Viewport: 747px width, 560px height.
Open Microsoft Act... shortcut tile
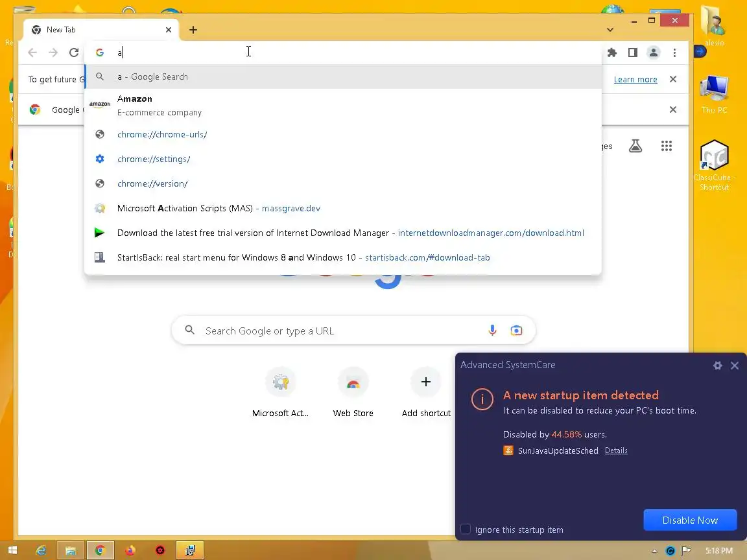coord(280,392)
